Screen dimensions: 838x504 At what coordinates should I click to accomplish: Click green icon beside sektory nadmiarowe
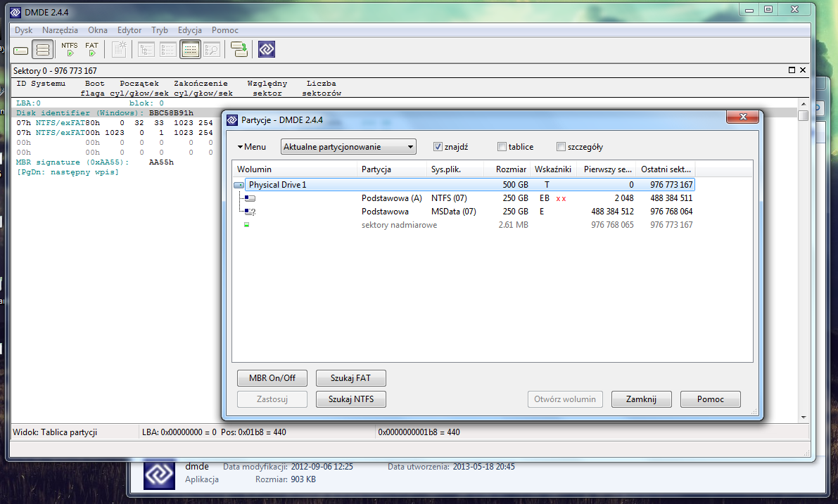tap(246, 225)
